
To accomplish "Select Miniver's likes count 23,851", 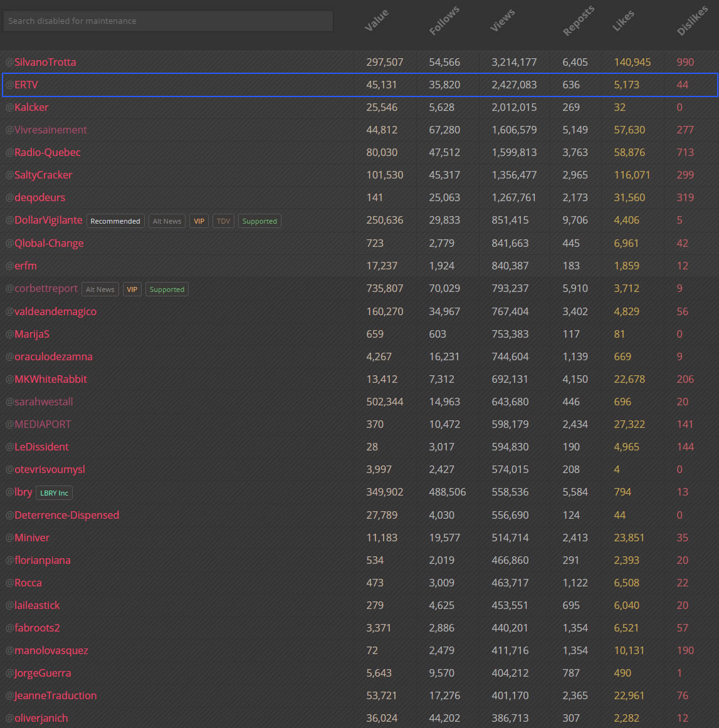I will click(629, 538).
